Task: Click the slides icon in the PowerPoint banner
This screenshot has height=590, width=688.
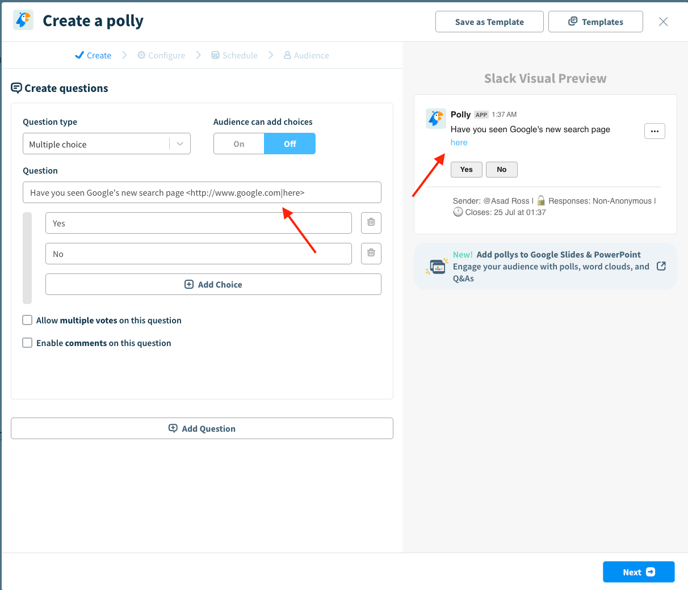Action: pos(437,266)
